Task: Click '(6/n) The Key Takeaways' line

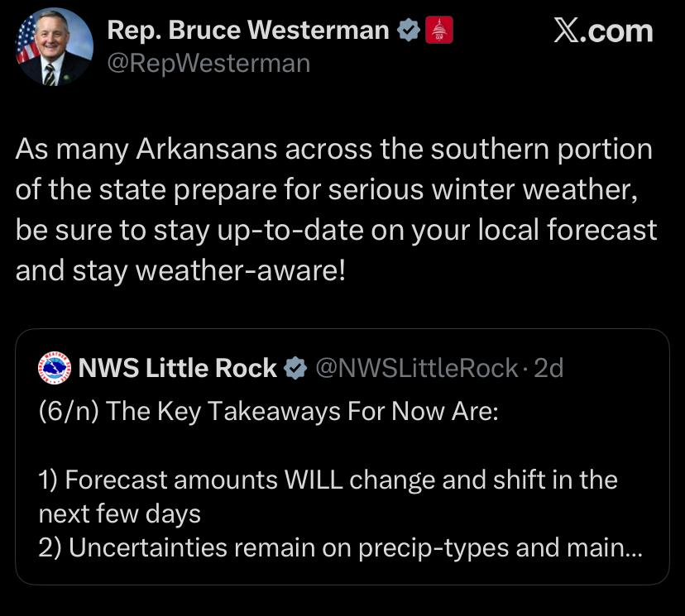Action: (x=268, y=411)
